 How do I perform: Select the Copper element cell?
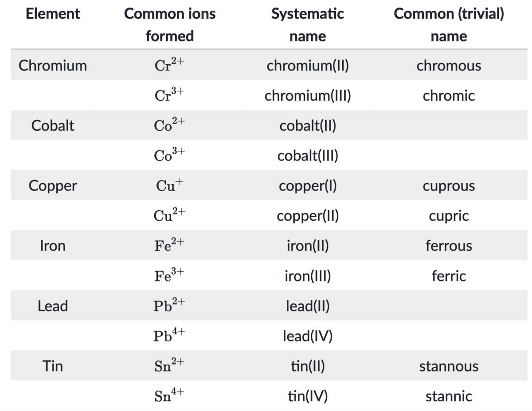click(x=53, y=185)
